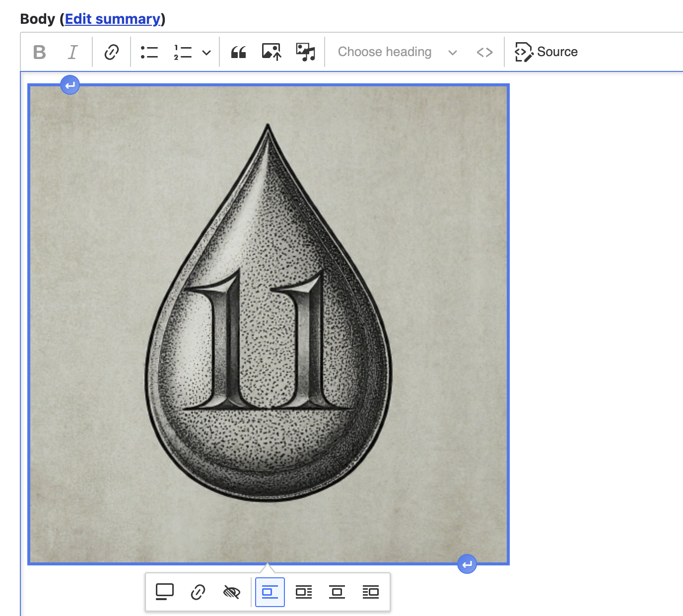Switch to Source editing mode
Image resolution: width=683 pixels, height=616 pixels.
pyautogui.click(x=546, y=52)
